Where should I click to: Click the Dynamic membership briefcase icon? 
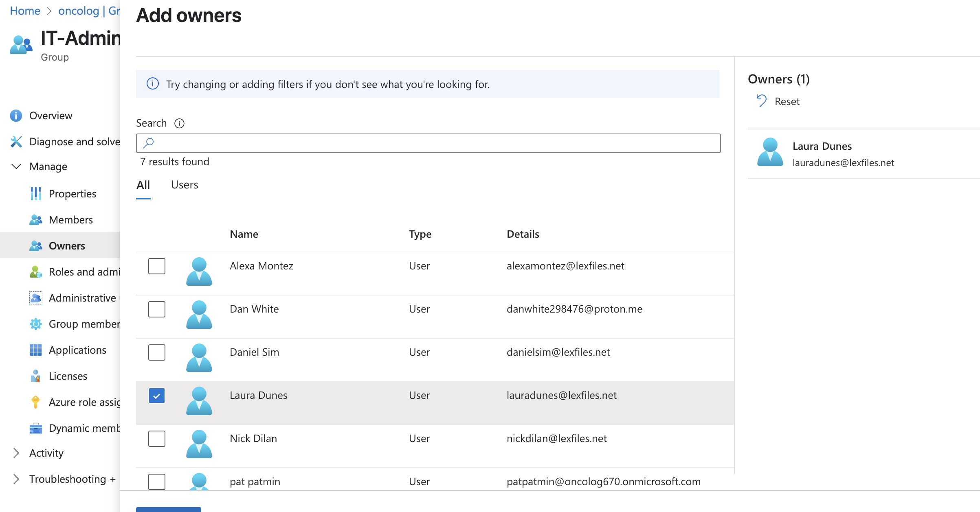coord(36,428)
